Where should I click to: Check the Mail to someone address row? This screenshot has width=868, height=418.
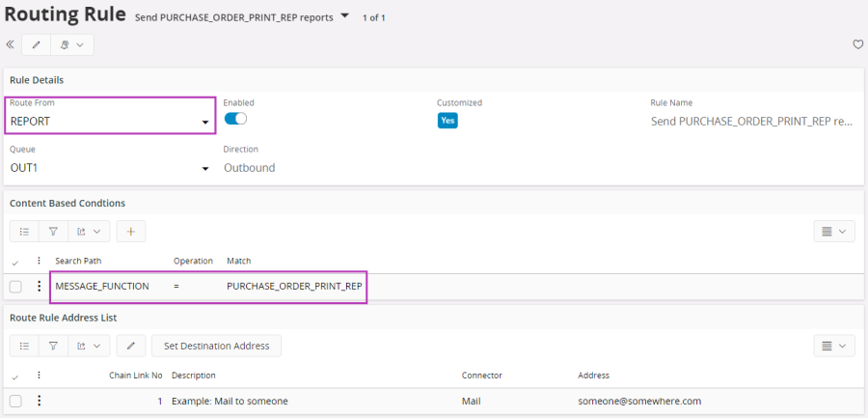pyautogui.click(x=15, y=401)
